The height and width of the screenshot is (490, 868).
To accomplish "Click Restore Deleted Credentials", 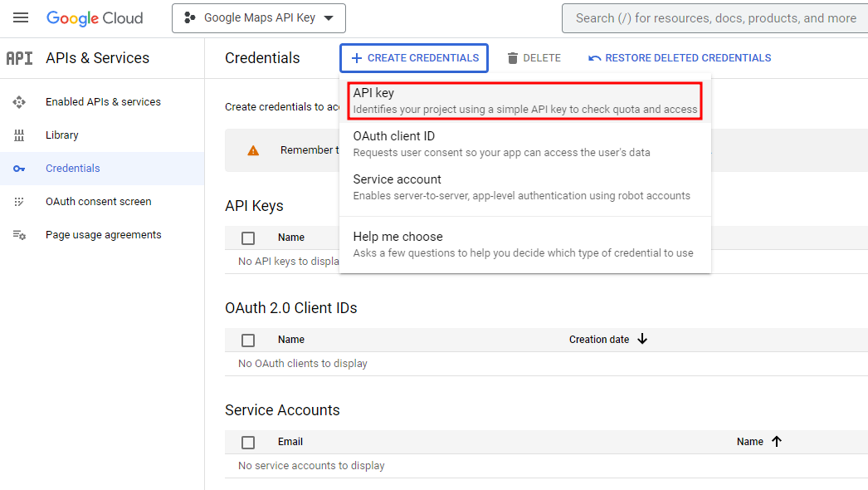I will (x=680, y=58).
